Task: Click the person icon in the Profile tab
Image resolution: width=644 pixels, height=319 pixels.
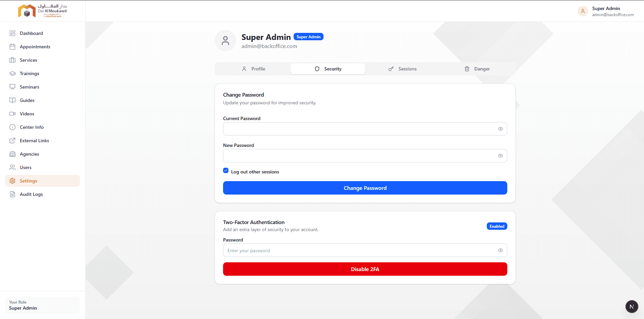Action: tap(244, 69)
